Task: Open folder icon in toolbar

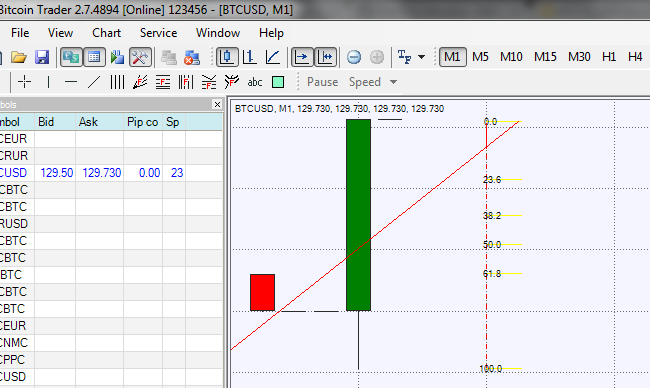Action: tap(19, 57)
